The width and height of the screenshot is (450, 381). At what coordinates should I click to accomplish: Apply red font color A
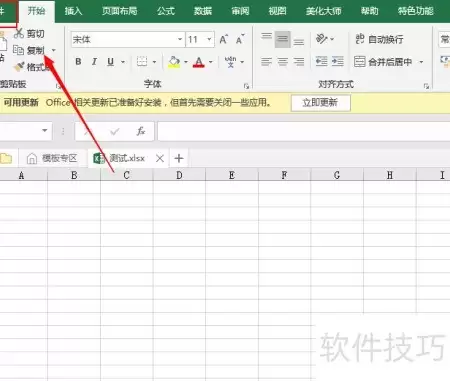199,62
